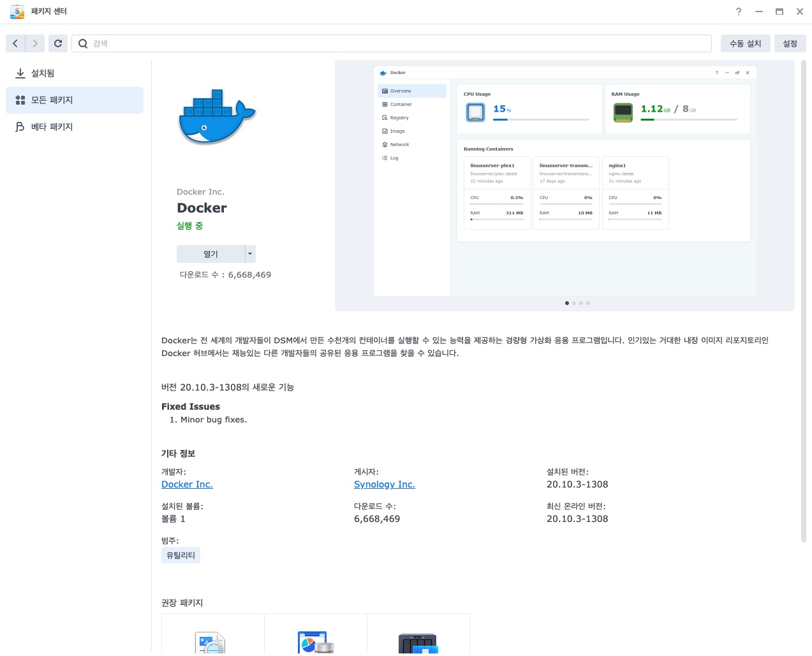Open the third recommended package icon
Image resolution: width=812 pixels, height=656 pixels.
click(418, 643)
